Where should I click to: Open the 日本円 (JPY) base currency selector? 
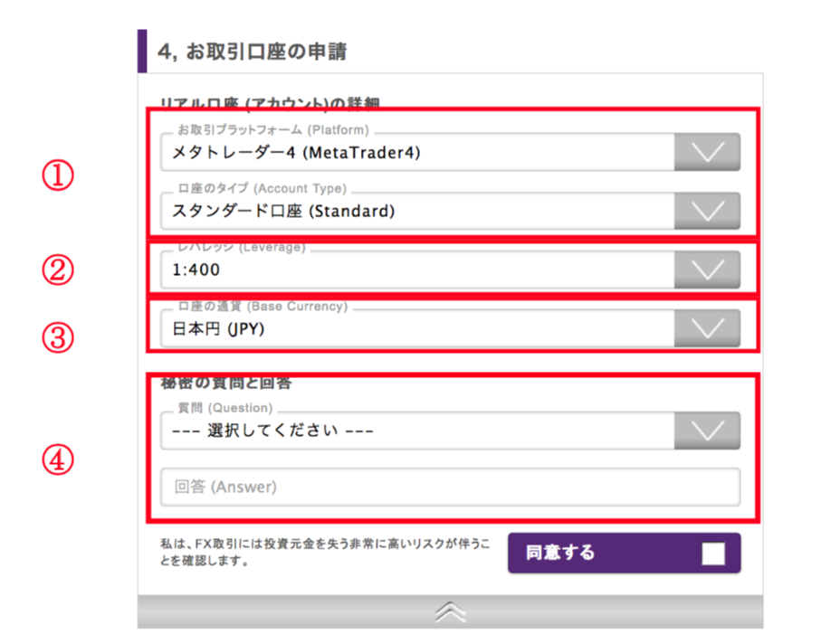416,328
